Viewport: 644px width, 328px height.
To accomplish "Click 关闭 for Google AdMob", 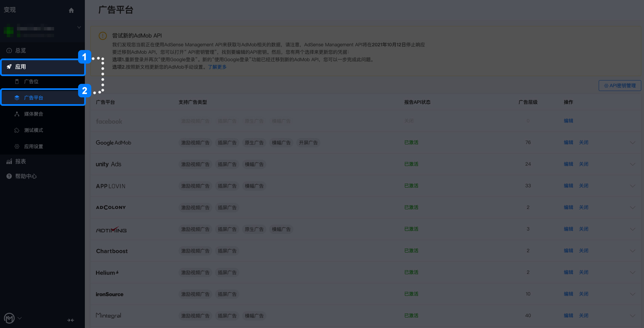I will coord(583,142).
